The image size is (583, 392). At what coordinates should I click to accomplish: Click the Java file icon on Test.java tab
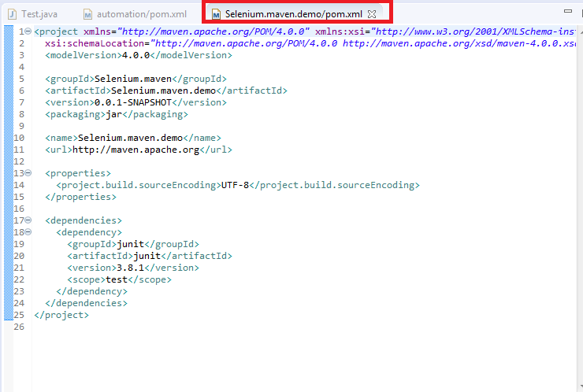click(12, 14)
